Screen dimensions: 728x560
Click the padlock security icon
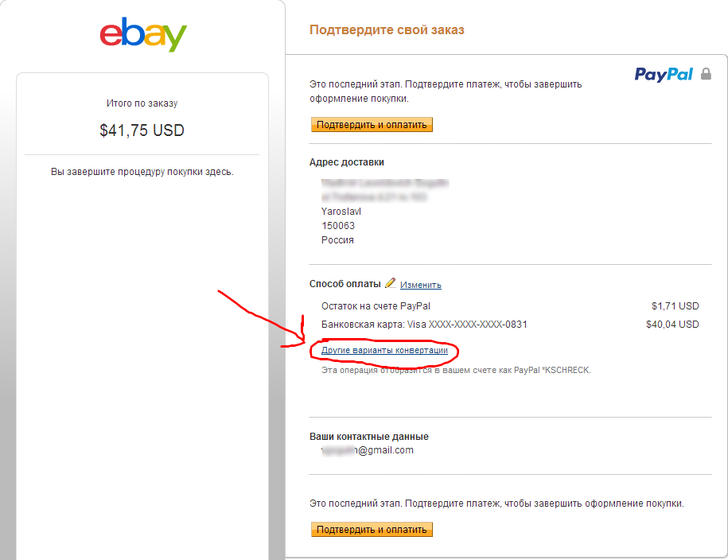click(x=706, y=74)
